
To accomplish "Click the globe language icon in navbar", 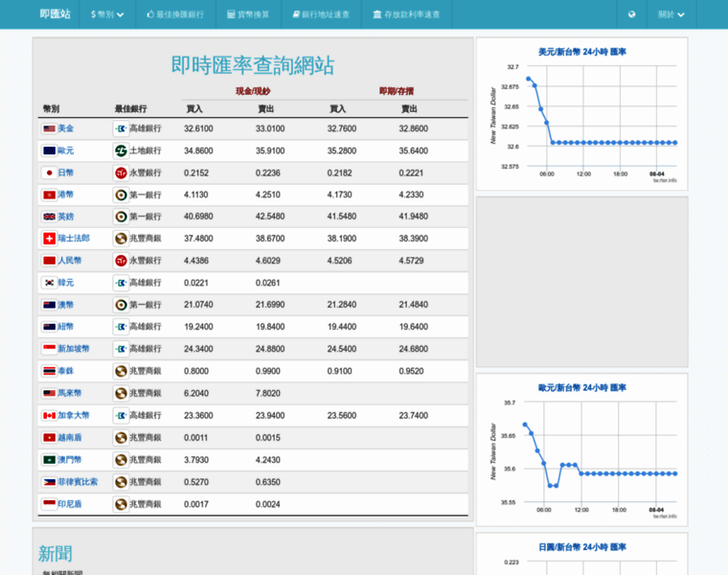I will click(631, 14).
